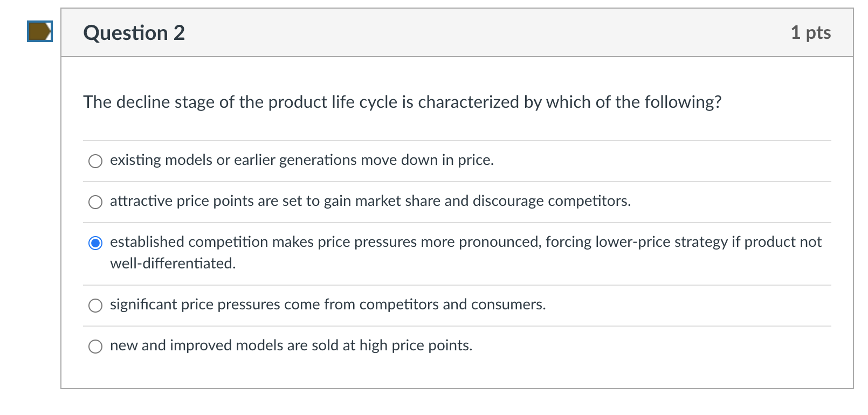This screenshot has width=868, height=415.
Task: Click the "1 pts" point value label
Action: pos(810,32)
